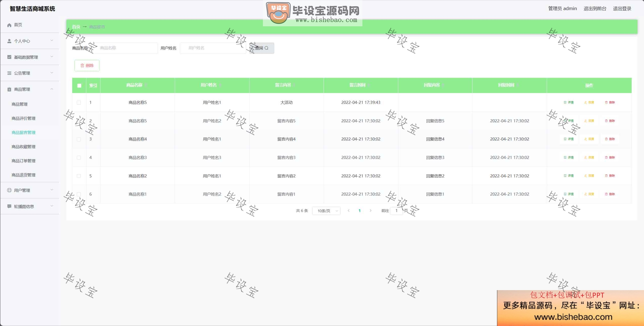Toggle the select-all checkbox in table header
Image resolution: width=644 pixels, height=326 pixels.
click(x=79, y=86)
